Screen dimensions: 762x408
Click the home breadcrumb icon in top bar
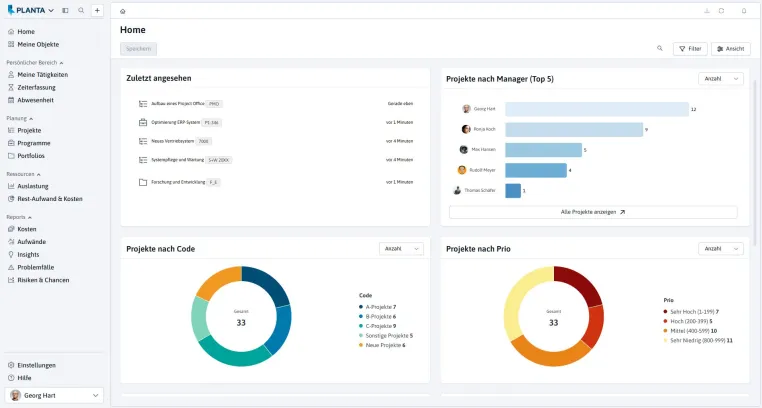tap(122, 11)
